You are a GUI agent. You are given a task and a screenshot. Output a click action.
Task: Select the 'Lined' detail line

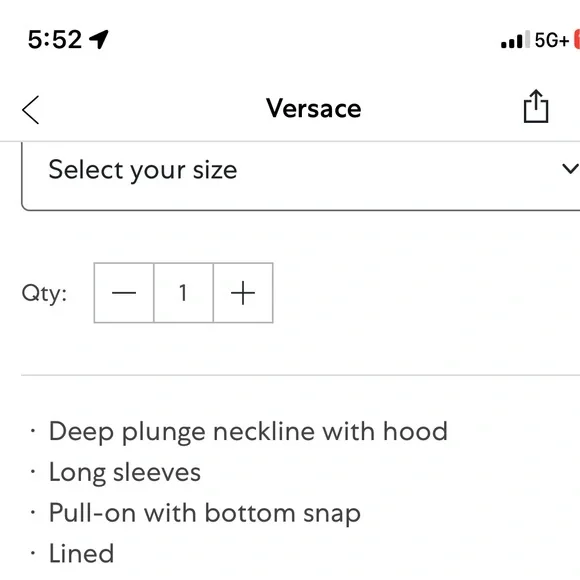coord(81,554)
